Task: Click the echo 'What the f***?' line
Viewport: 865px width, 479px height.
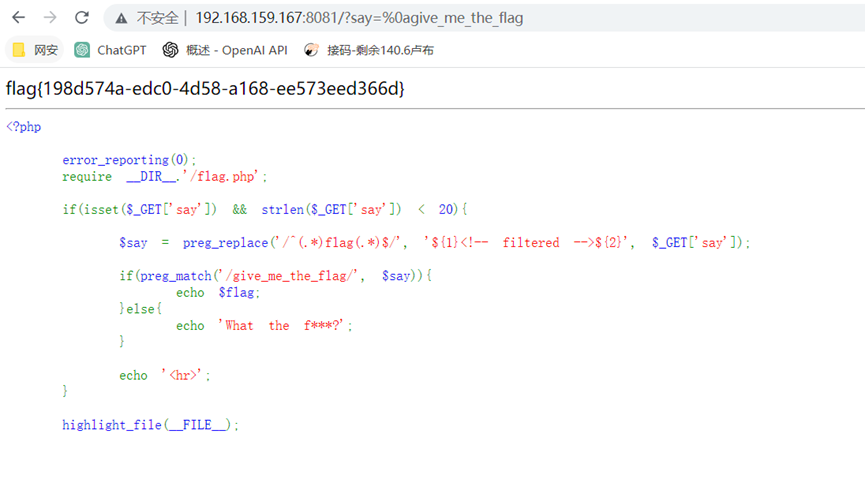Action: 264,326
